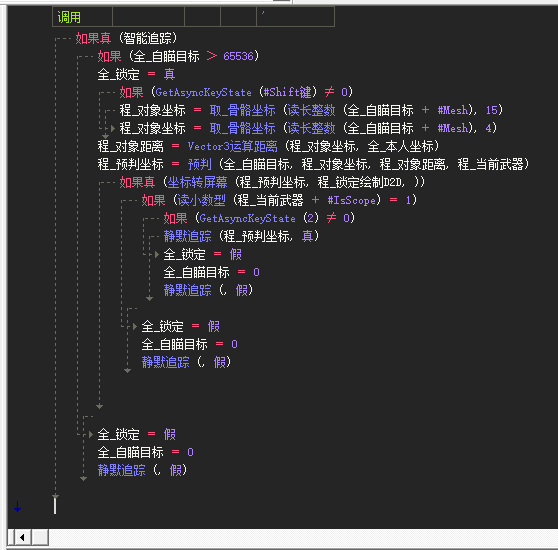This screenshot has height=550, width=558.
Task: Click the 读小数型 function name
Action: 201,200
